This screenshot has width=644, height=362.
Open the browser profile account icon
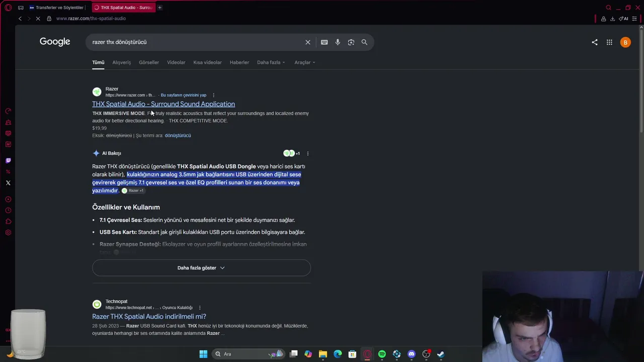(x=603, y=19)
